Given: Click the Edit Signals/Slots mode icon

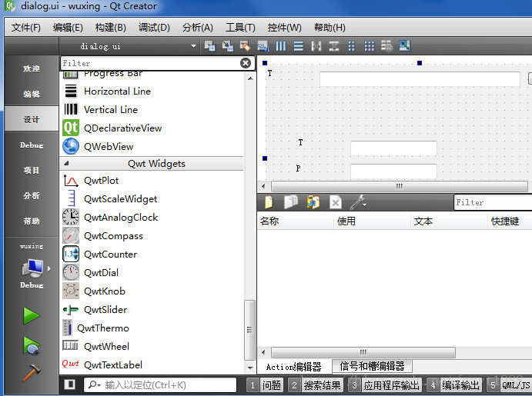Looking at the screenshot, I should coord(227,45).
